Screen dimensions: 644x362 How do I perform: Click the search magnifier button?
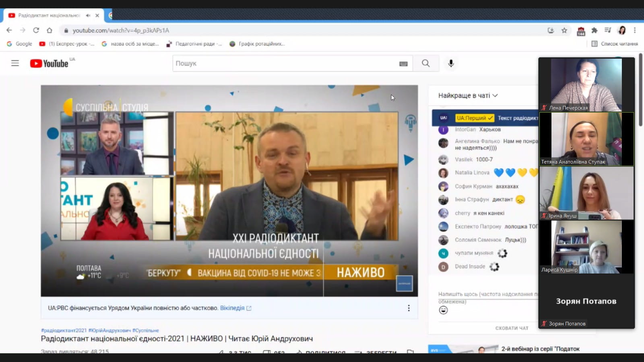coord(425,63)
